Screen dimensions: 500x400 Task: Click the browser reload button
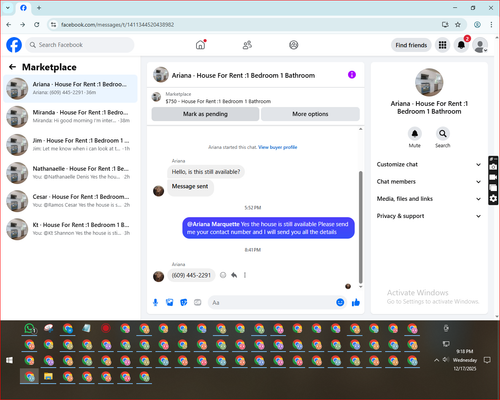(37, 24)
